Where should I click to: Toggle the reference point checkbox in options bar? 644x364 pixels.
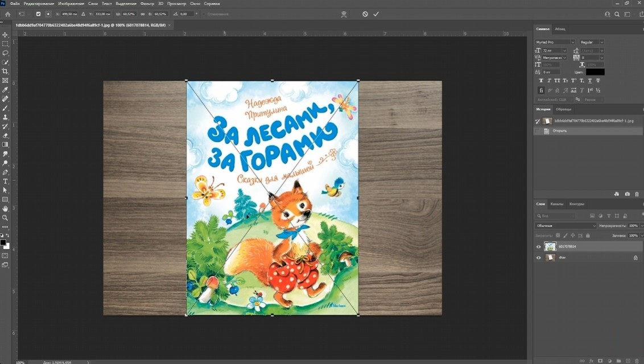point(38,14)
